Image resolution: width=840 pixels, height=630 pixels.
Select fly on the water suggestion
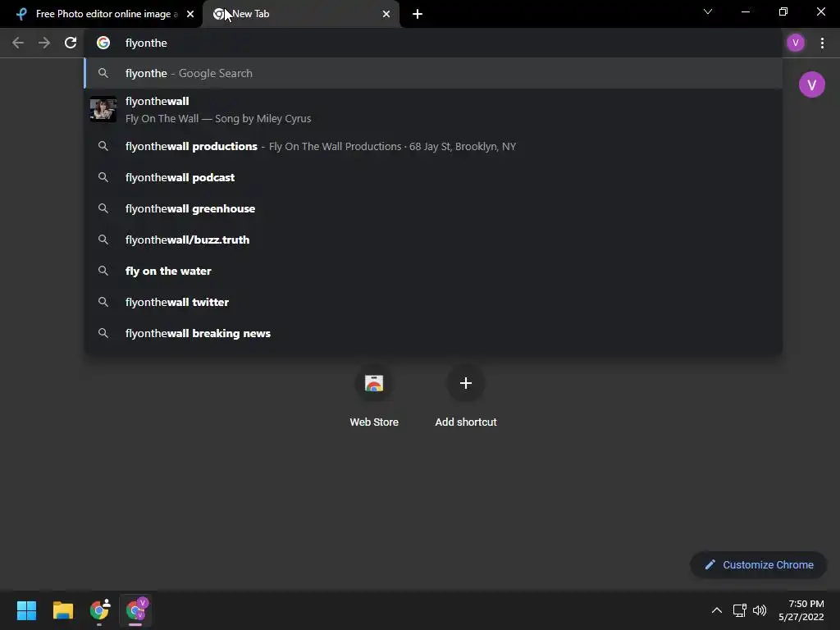[x=433, y=271]
